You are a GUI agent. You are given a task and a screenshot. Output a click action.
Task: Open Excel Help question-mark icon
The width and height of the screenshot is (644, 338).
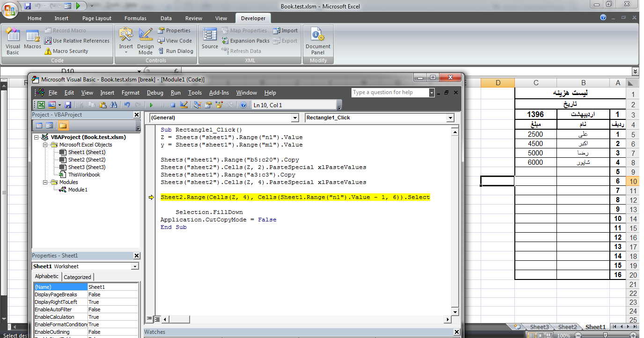603,17
